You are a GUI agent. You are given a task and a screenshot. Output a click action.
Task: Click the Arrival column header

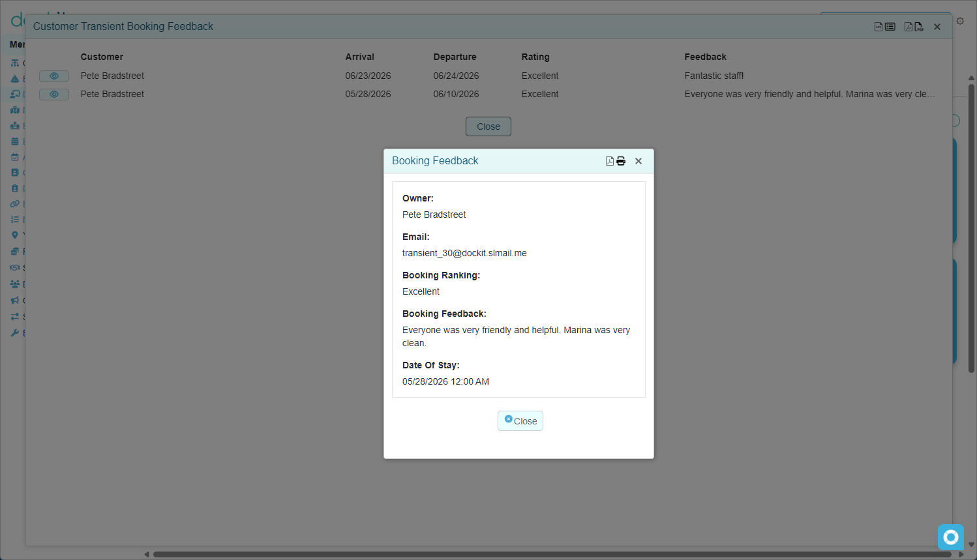(360, 57)
